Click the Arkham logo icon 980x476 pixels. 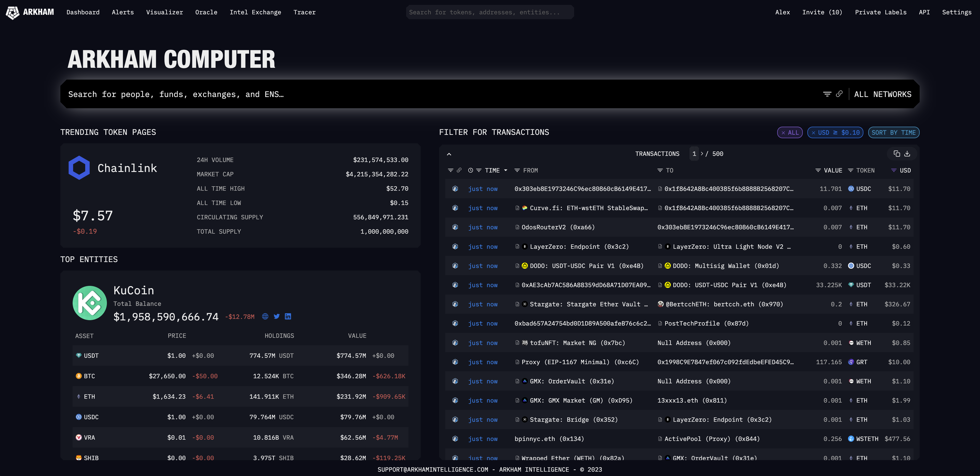point(13,13)
